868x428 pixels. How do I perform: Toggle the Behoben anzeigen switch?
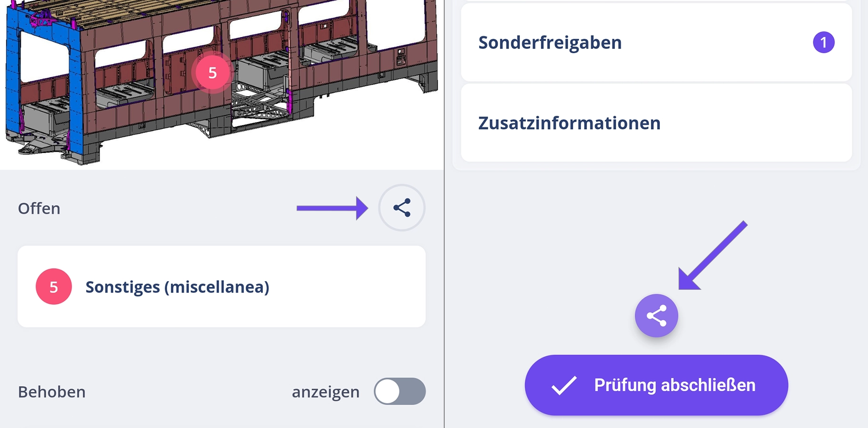tap(399, 391)
